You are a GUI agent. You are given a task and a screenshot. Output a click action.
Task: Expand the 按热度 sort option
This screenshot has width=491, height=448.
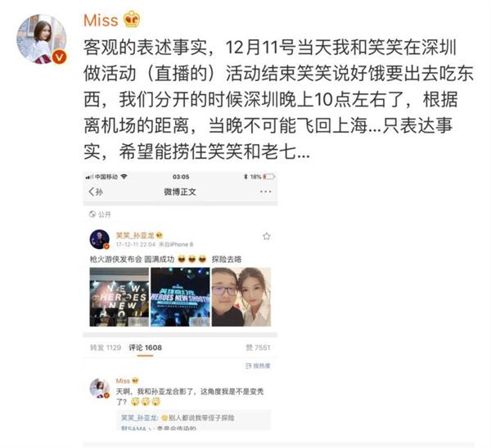(x=258, y=365)
